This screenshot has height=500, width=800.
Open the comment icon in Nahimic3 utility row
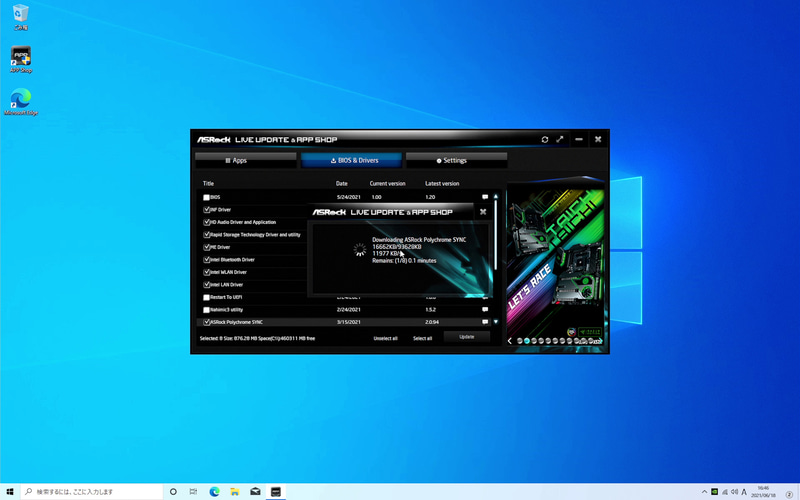pos(485,310)
